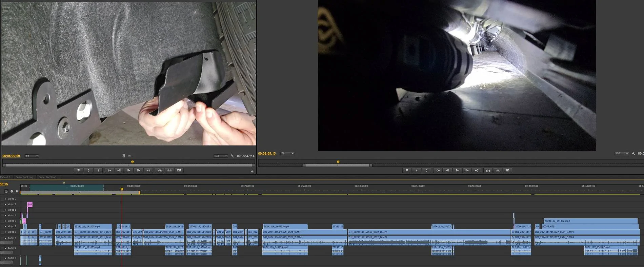The width and height of the screenshot is (644, 267).
Task: Step forward one frame in Program monitor
Action: point(467,170)
